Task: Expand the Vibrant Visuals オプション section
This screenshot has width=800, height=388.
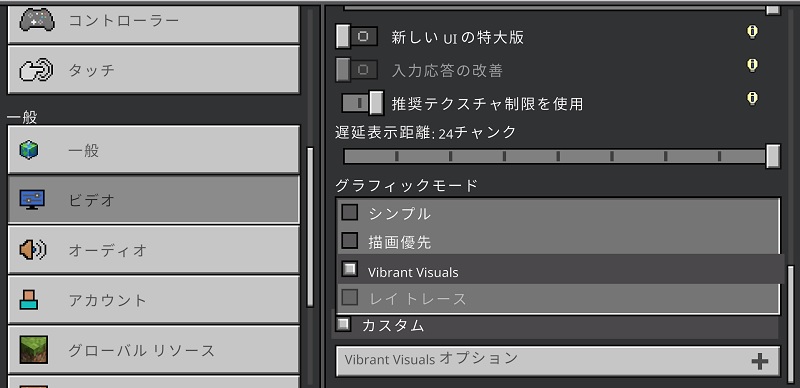Action: (x=558, y=361)
